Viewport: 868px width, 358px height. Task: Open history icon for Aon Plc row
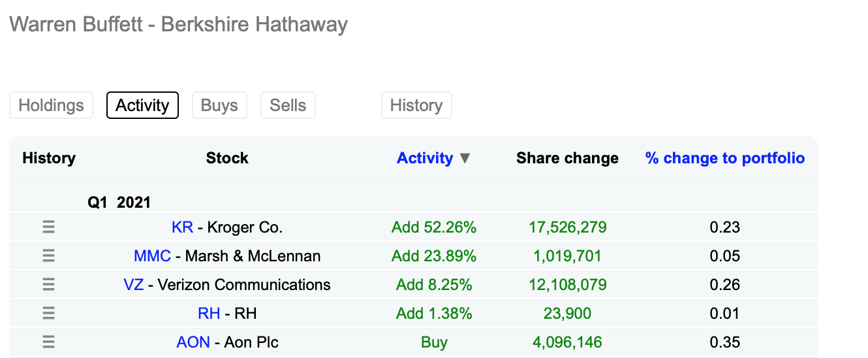(x=48, y=342)
